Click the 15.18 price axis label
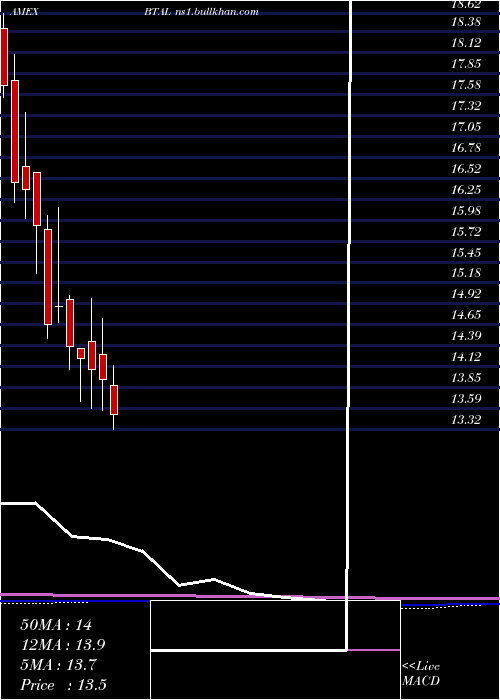 click(466, 272)
